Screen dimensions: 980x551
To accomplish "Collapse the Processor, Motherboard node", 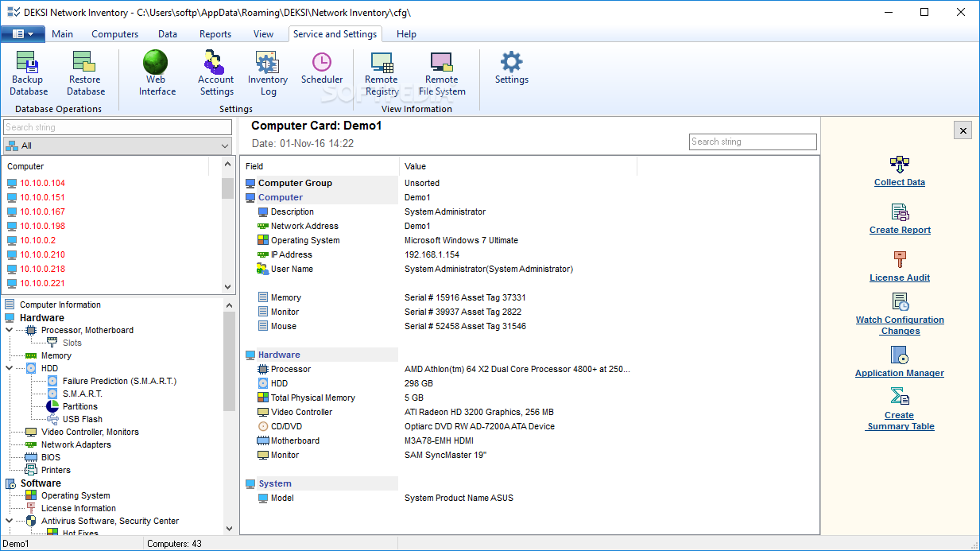I will [10, 330].
